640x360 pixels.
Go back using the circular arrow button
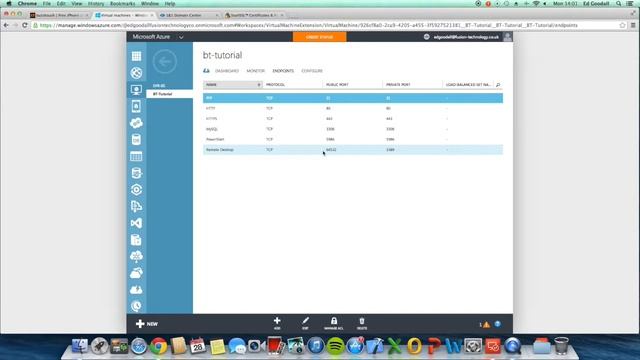coord(165,62)
